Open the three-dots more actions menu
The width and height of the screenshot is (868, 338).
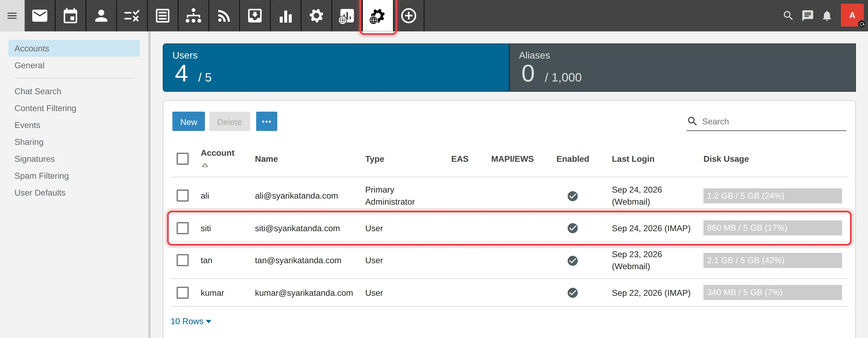[x=266, y=121]
